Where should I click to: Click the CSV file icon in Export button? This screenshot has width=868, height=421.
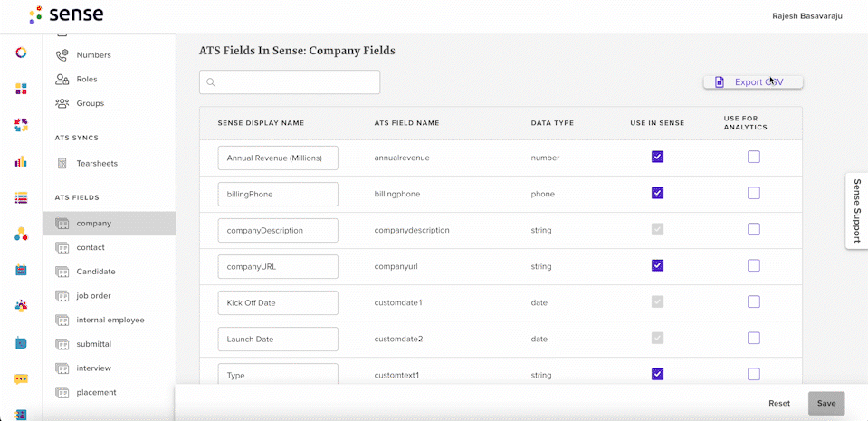tap(719, 82)
